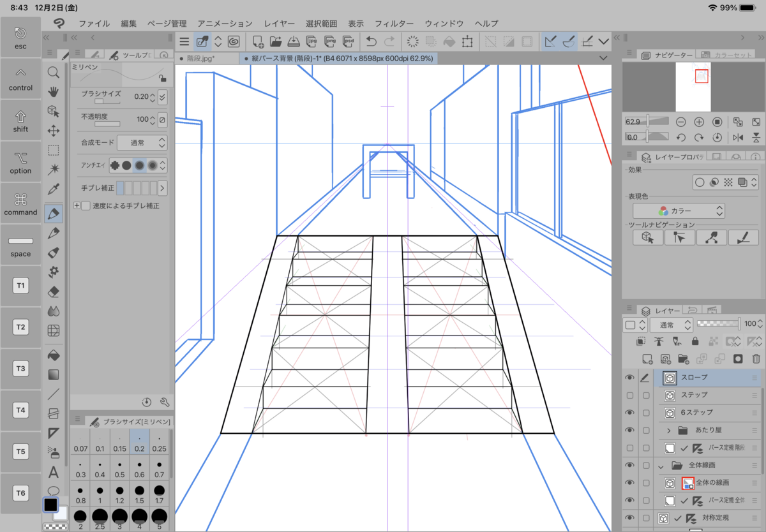Hide the 全体の線画 layer
Screen dimensions: 766x532
[629, 482]
